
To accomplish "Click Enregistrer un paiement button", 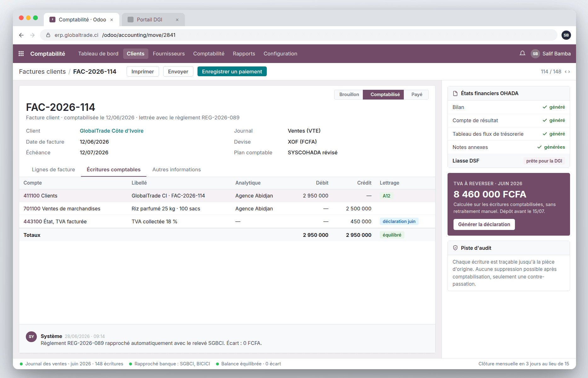I will pos(232,72).
